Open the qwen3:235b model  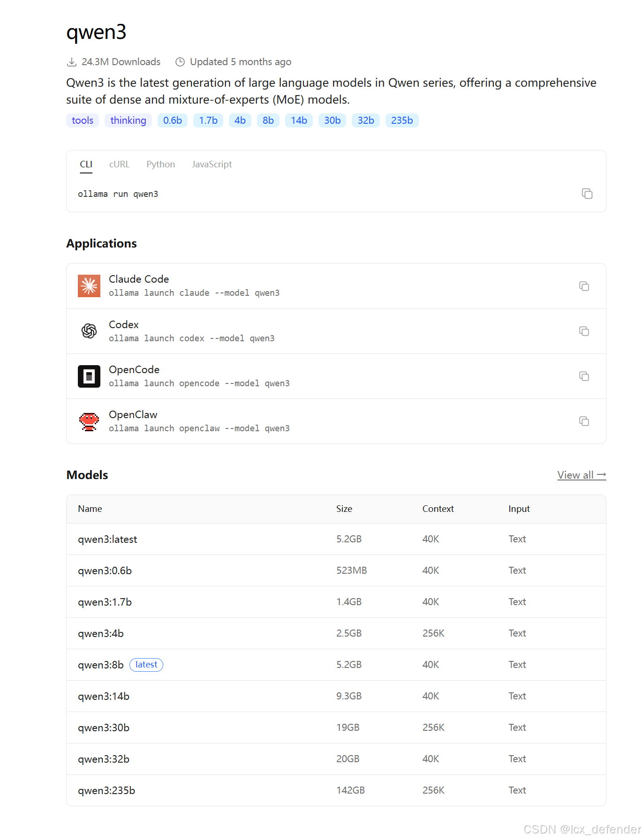tap(106, 791)
